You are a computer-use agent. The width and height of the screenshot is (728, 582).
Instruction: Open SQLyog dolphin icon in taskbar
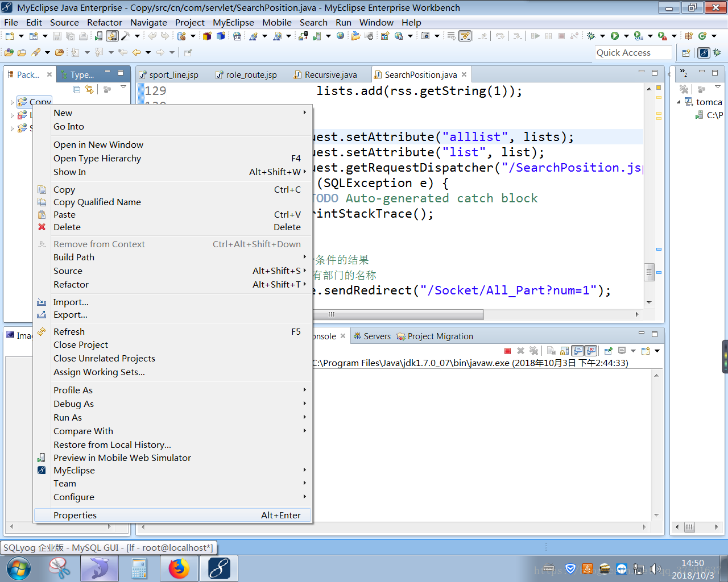[99, 568]
